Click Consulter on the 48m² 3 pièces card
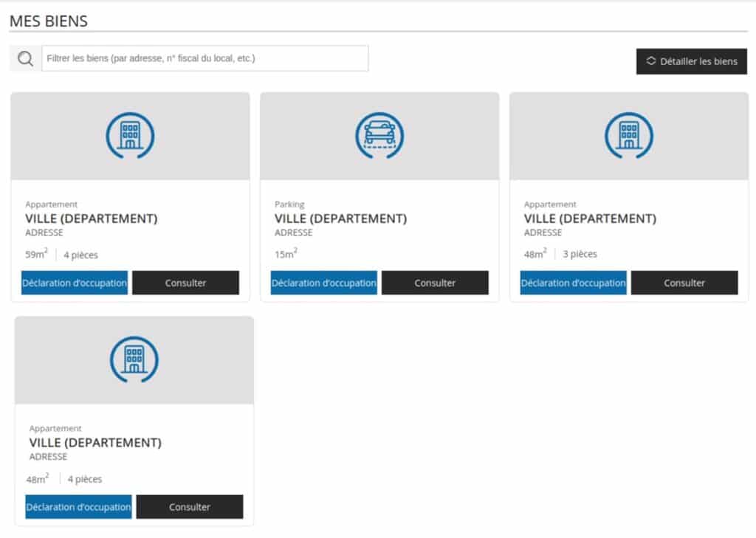 tap(684, 283)
